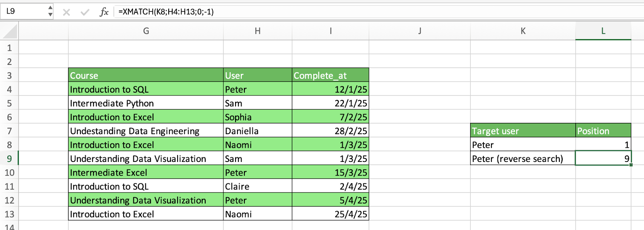Select column G header
Screen dimensions: 644x230
tap(146, 31)
